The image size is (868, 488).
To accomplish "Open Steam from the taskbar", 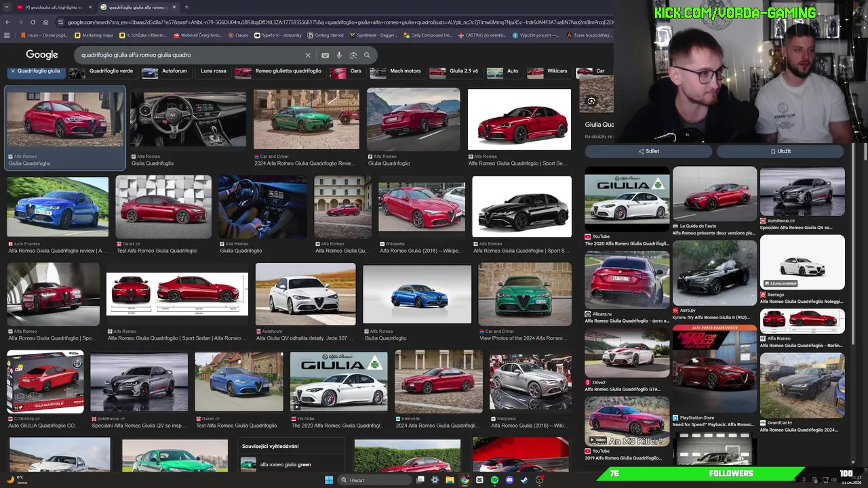I will point(524,480).
